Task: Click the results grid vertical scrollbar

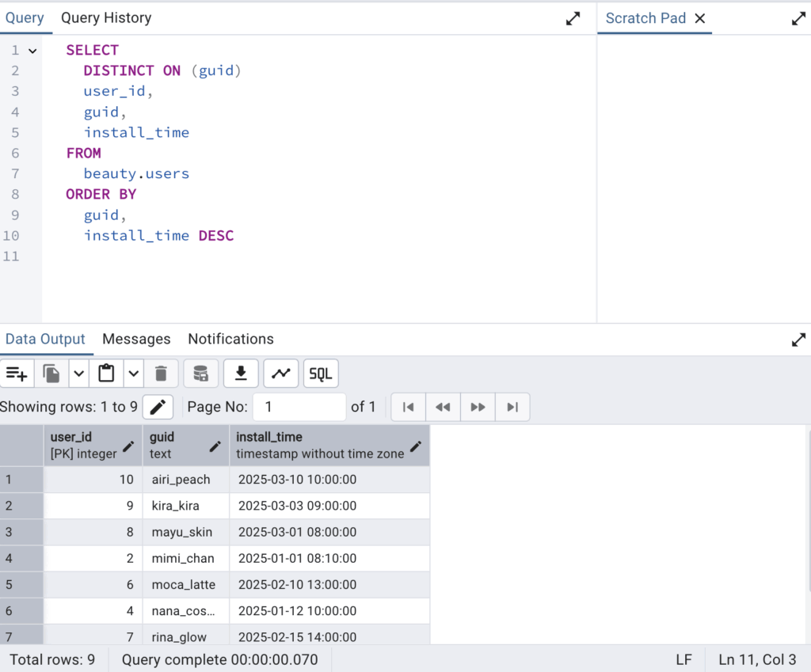Action: (x=808, y=512)
